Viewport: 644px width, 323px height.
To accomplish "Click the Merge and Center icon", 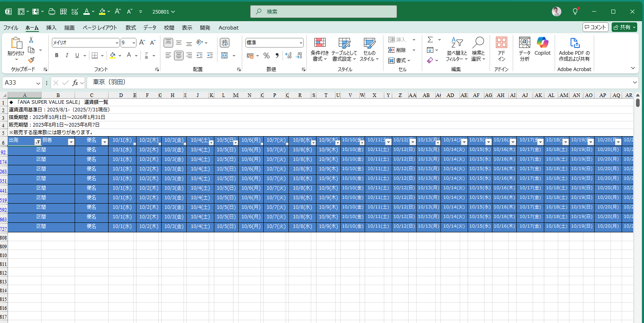I will [x=225, y=55].
